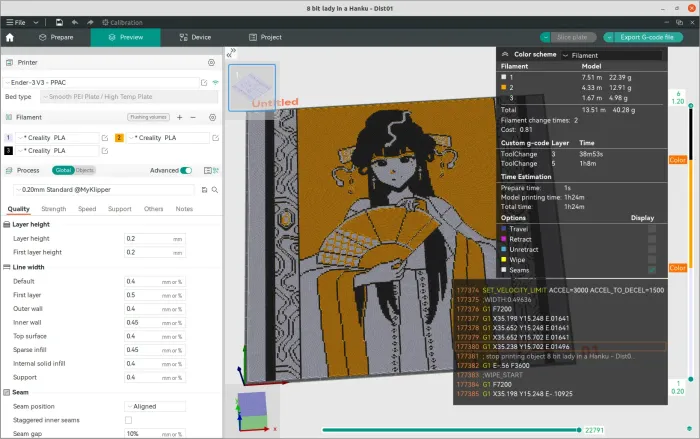Edit filament 1 Creality PLA preset
The image size is (700, 439).
tap(105, 138)
